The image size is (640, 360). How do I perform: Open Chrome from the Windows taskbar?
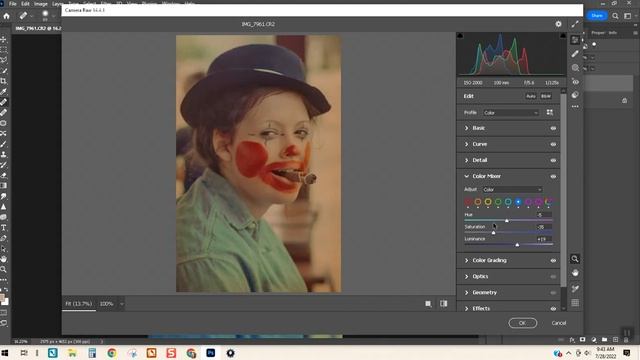pos(112,353)
